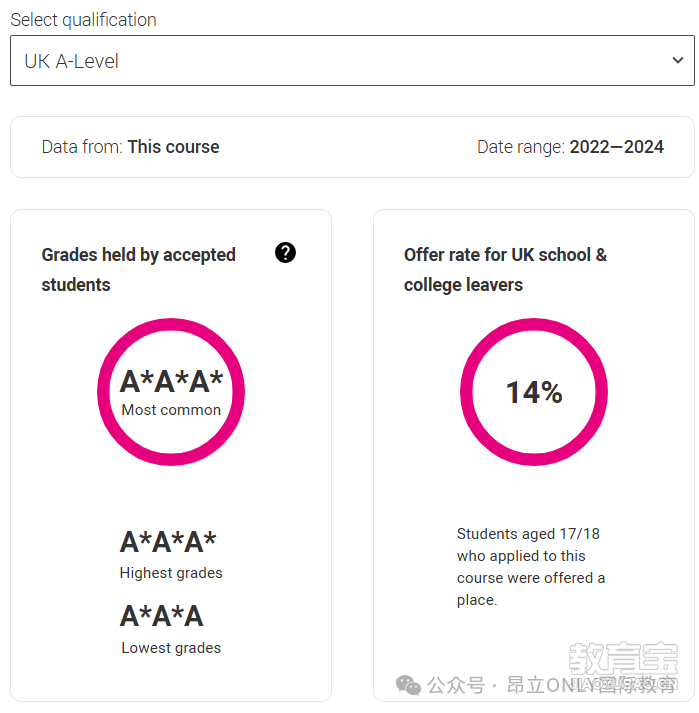Click the WeChat logo icon in watermark
Image resolution: width=699 pixels, height=713 pixels.
(408, 685)
